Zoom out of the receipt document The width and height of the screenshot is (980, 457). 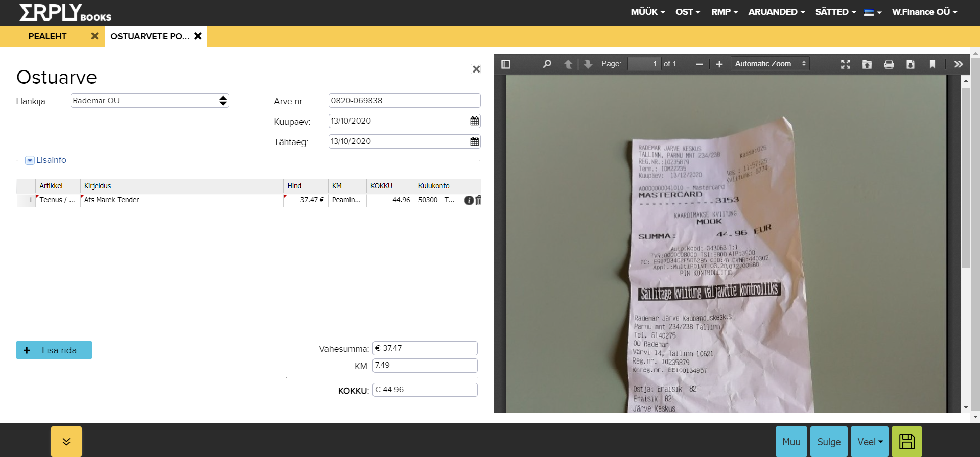tap(699, 64)
